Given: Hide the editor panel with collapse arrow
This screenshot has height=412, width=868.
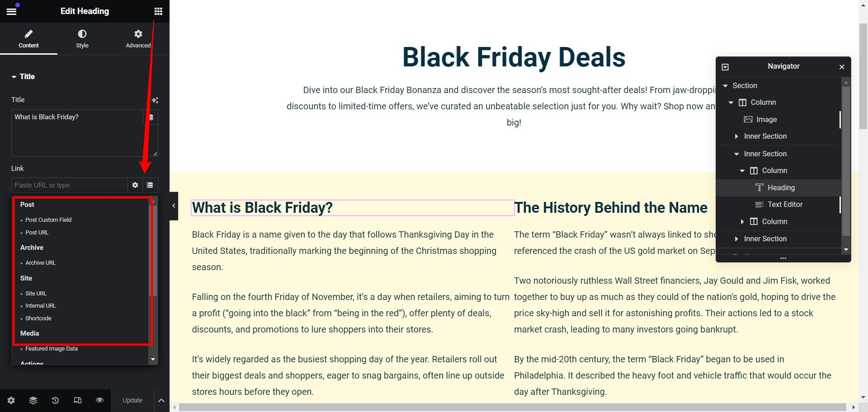Looking at the screenshot, I should click(174, 206).
